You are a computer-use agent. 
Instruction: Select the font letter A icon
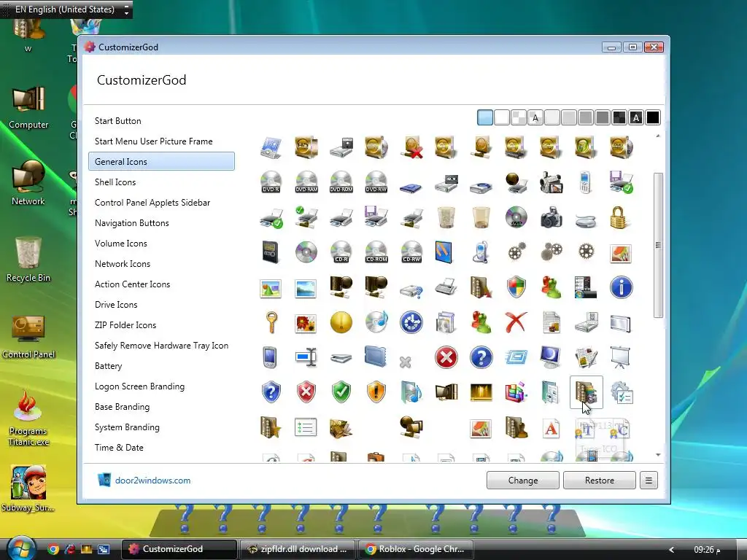[551, 428]
